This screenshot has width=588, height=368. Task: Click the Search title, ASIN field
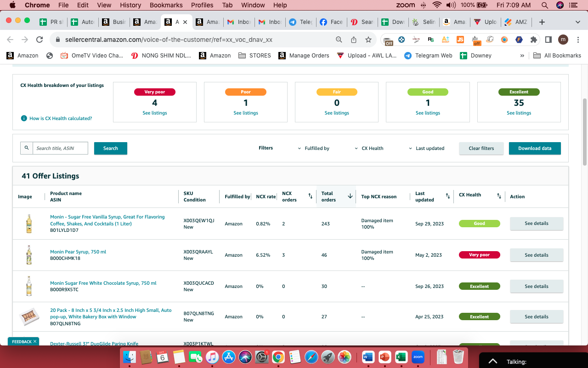(x=60, y=148)
